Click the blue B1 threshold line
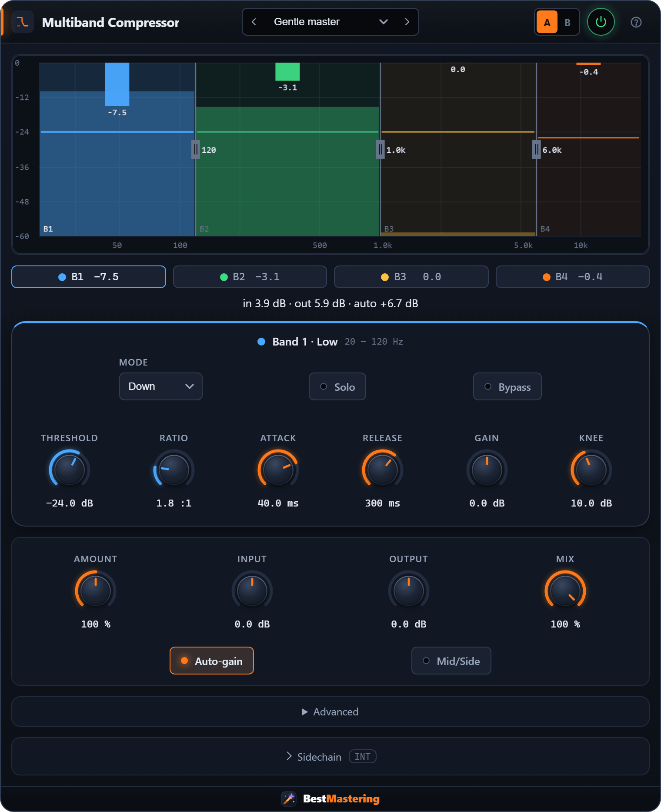Screen dimensions: 661x812 click(x=117, y=131)
